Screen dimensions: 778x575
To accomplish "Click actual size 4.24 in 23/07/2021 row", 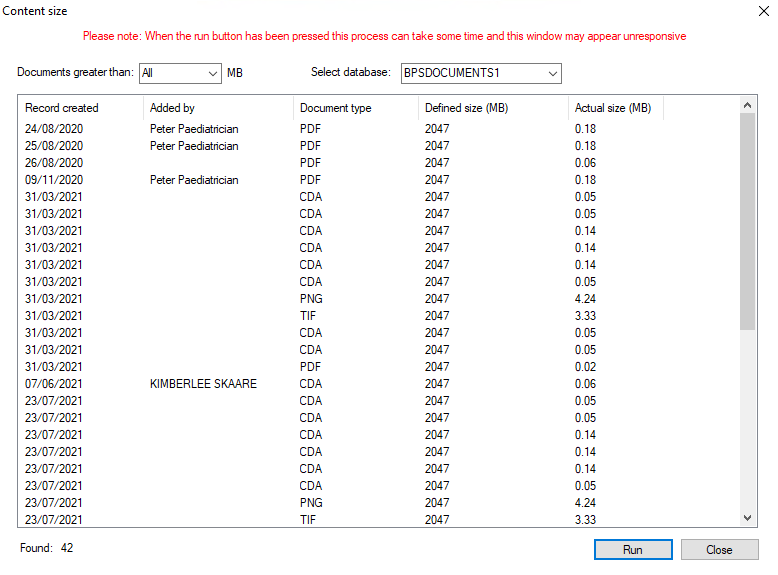I will (585, 503).
